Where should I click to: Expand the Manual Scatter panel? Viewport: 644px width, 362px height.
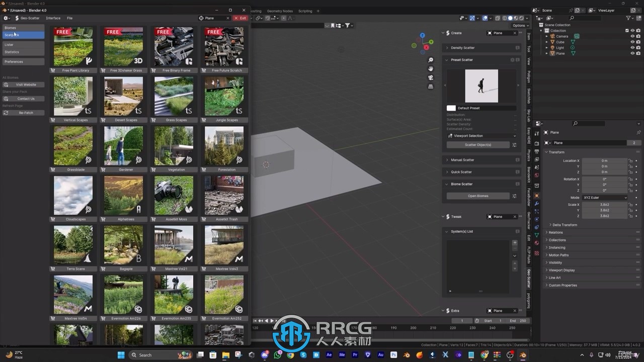(x=481, y=160)
